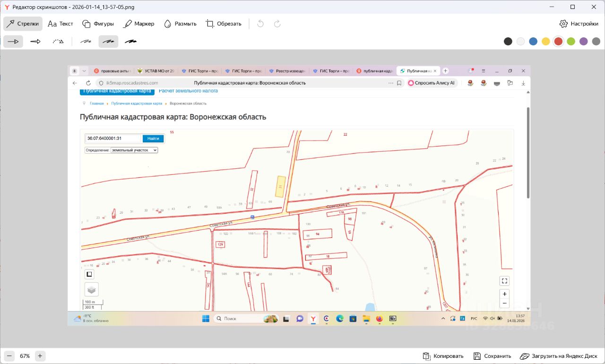Screen dimensions: 605x364
Task: Choose the thickest line thickness
Action: coord(131,42)
